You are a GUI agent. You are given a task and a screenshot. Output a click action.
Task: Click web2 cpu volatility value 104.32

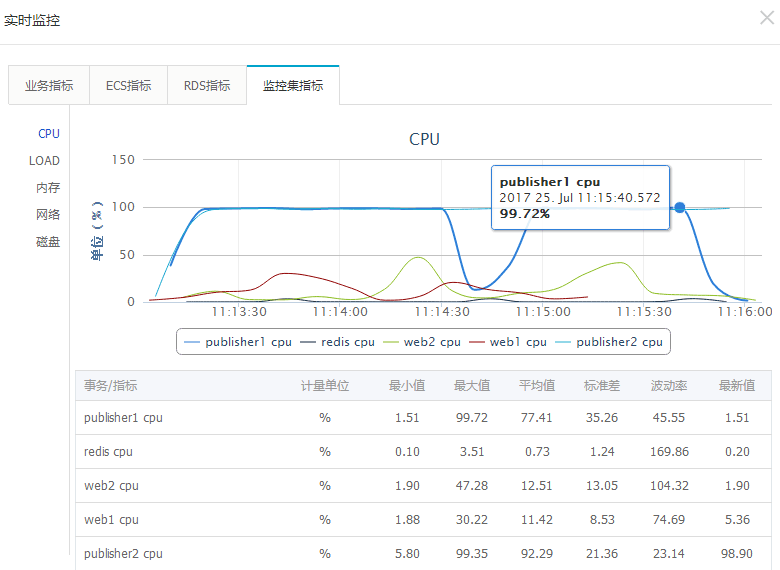(669, 485)
